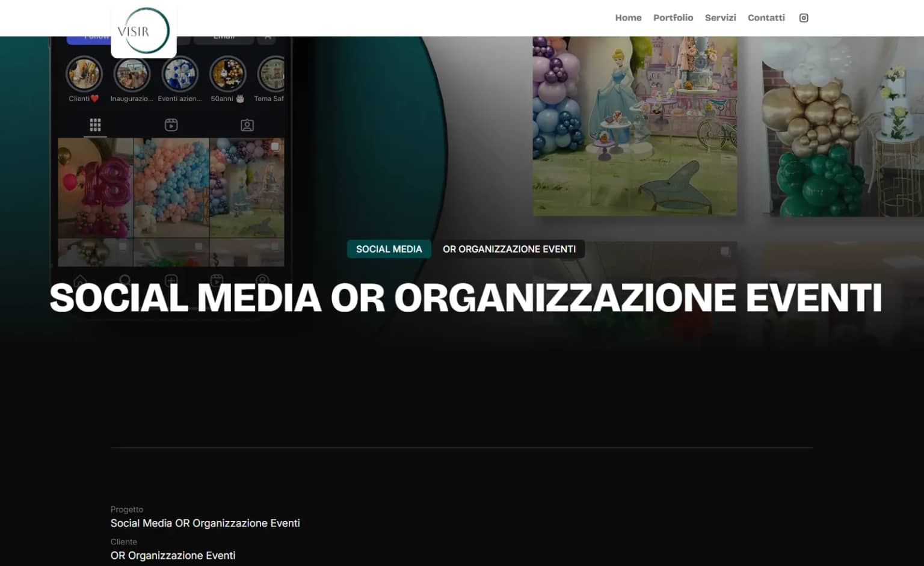Tap the profile avatar icon in bottom navigation

click(262, 280)
